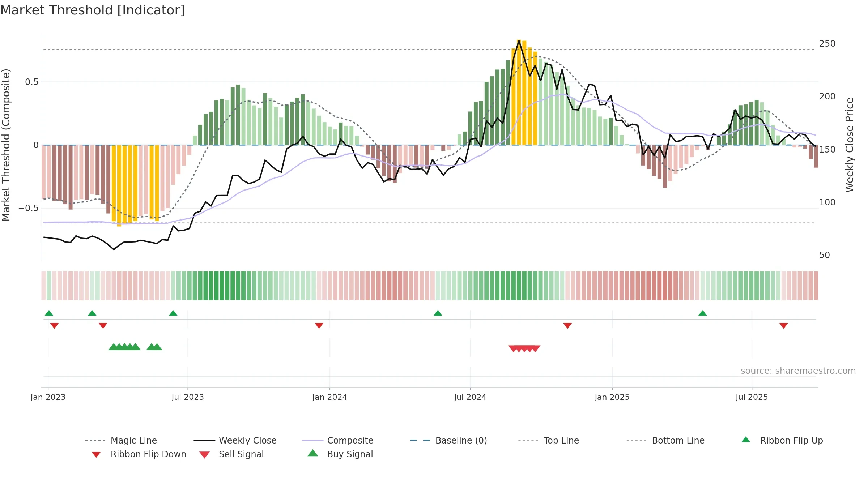The width and height of the screenshot is (868, 488).
Task: Click the 250 weekly close price tick
Action: click(x=827, y=44)
